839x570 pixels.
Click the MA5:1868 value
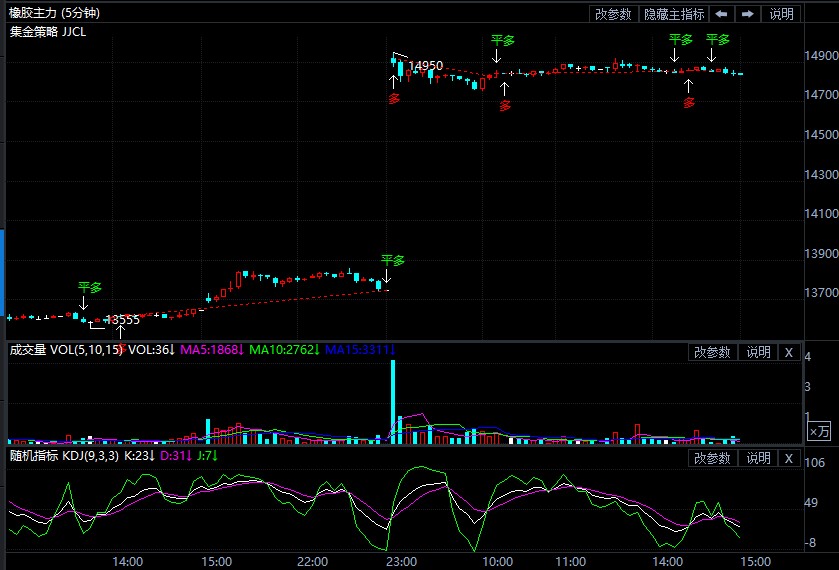pos(212,350)
